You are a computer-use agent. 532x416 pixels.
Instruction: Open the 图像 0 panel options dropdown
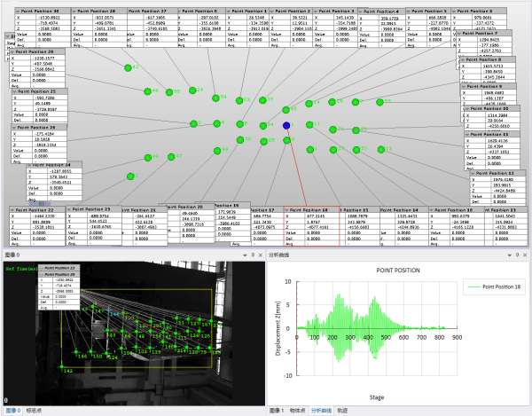point(245,255)
